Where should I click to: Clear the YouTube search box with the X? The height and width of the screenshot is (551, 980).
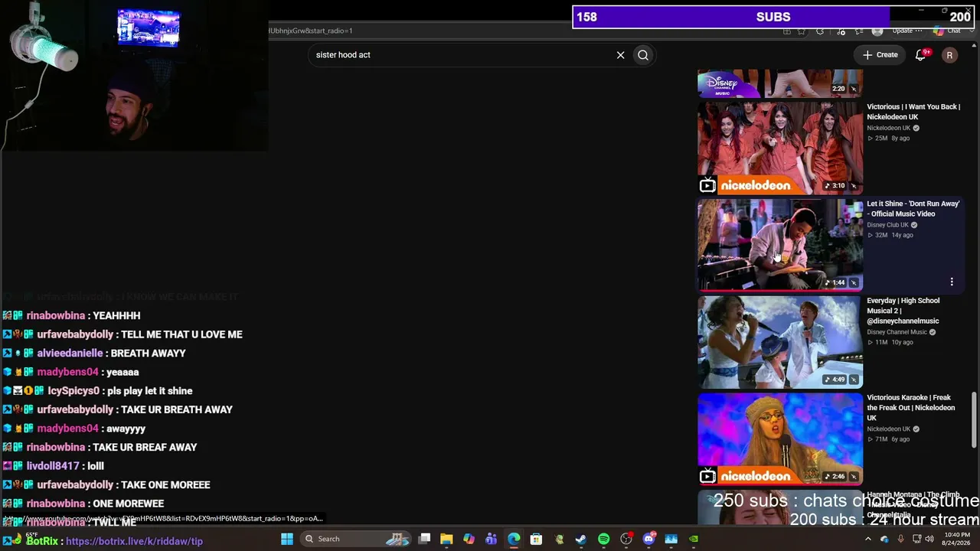click(x=621, y=55)
